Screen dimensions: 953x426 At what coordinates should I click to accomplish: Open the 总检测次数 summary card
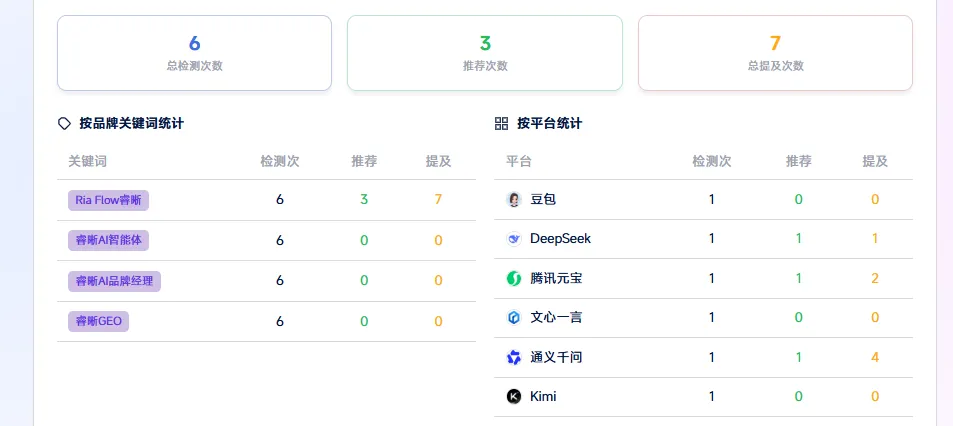(194, 53)
